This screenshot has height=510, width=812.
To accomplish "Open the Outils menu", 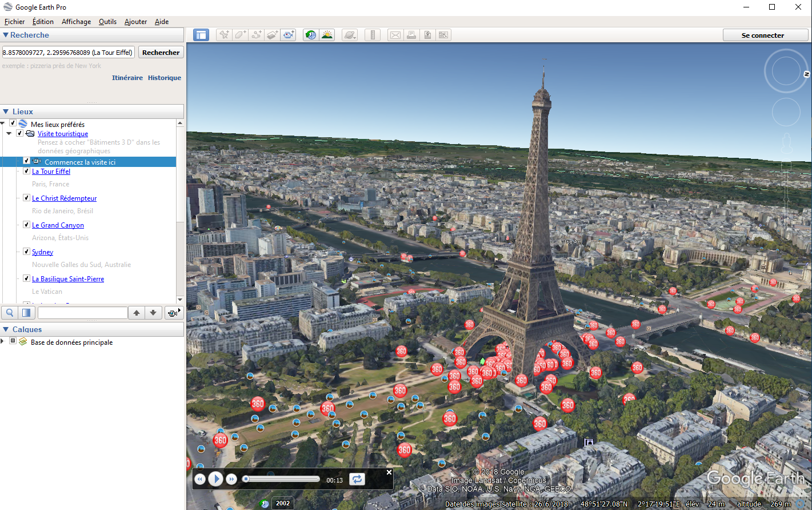I will pos(107,22).
